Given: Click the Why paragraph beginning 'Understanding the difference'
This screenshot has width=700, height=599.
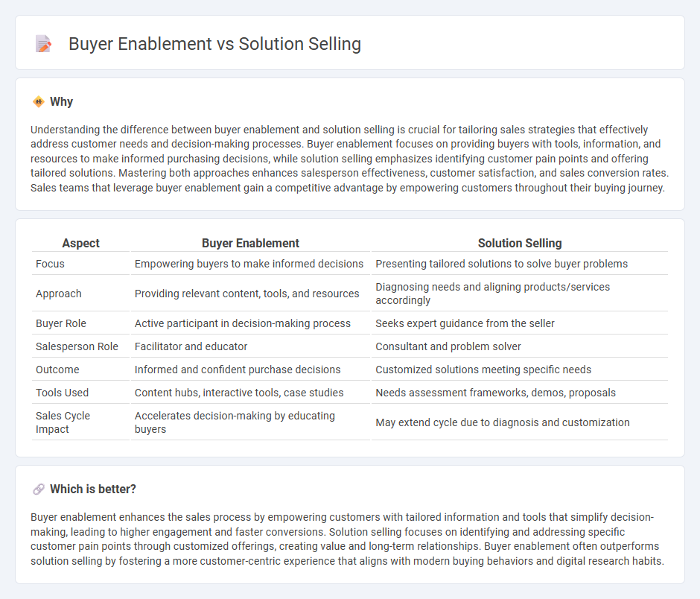Looking at the screenshot, I should [x=349, y=159].
